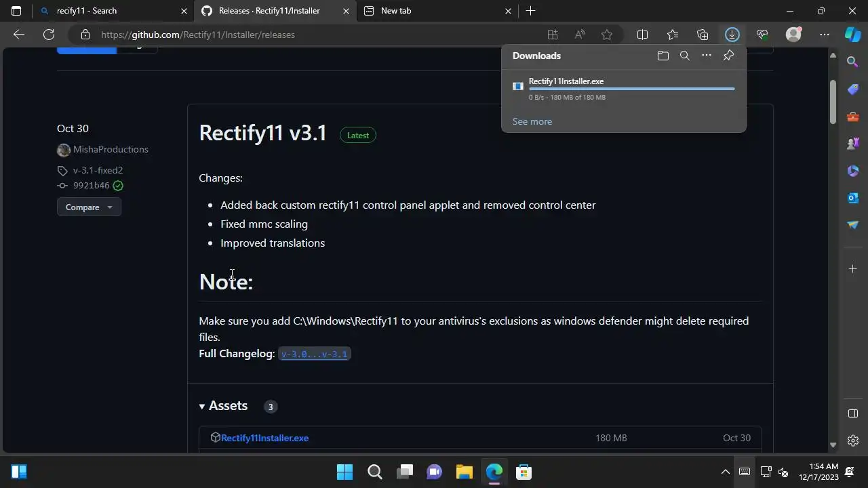Click the green commit verified checkmark
The height and width of the screenshot is (488, 868).
pyautogui.click(x=118, y=186)
